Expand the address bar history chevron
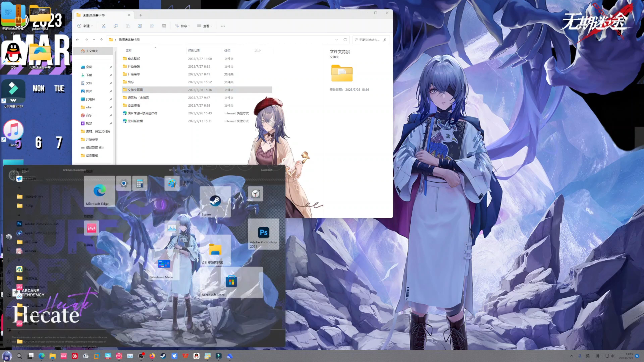 tap(336, 40)
